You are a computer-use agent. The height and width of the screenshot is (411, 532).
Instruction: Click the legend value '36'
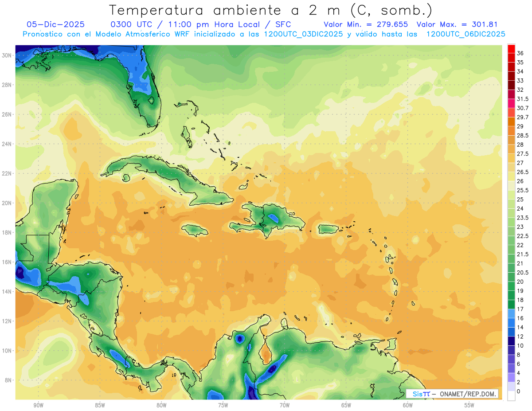[520, 53]
